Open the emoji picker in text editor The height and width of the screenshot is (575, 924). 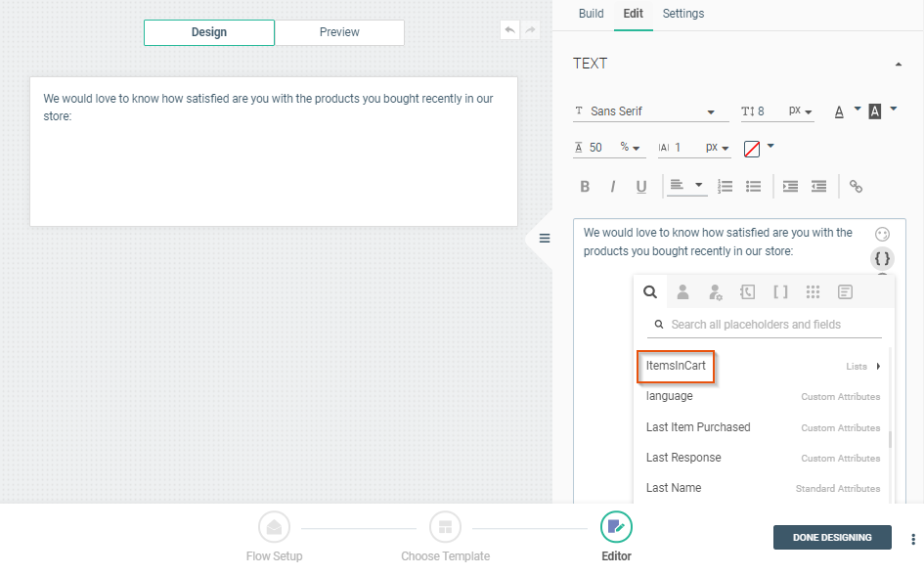click(x=882, y=235)
